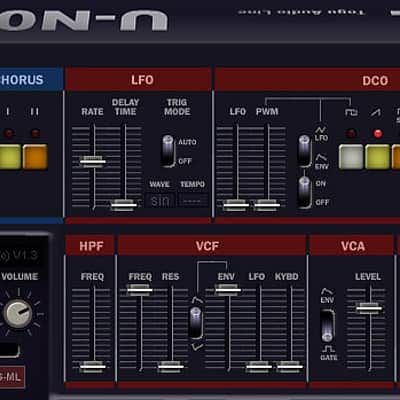Click the VOLUME knob
Image resolution: width=400 pixels, height=400 pixels.
pyautogui.click(x=18, y=313)
